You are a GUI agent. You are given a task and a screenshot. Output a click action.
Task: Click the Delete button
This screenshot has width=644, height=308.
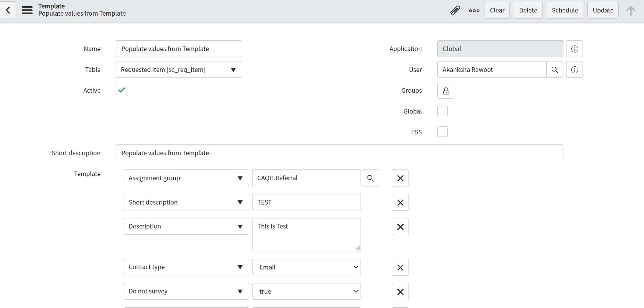click(528, 10)
